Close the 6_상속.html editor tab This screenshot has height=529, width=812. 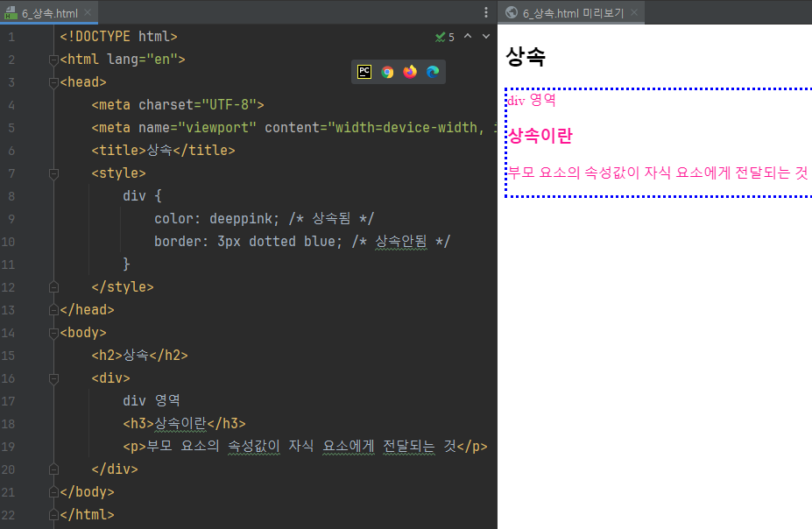(88, 12)
